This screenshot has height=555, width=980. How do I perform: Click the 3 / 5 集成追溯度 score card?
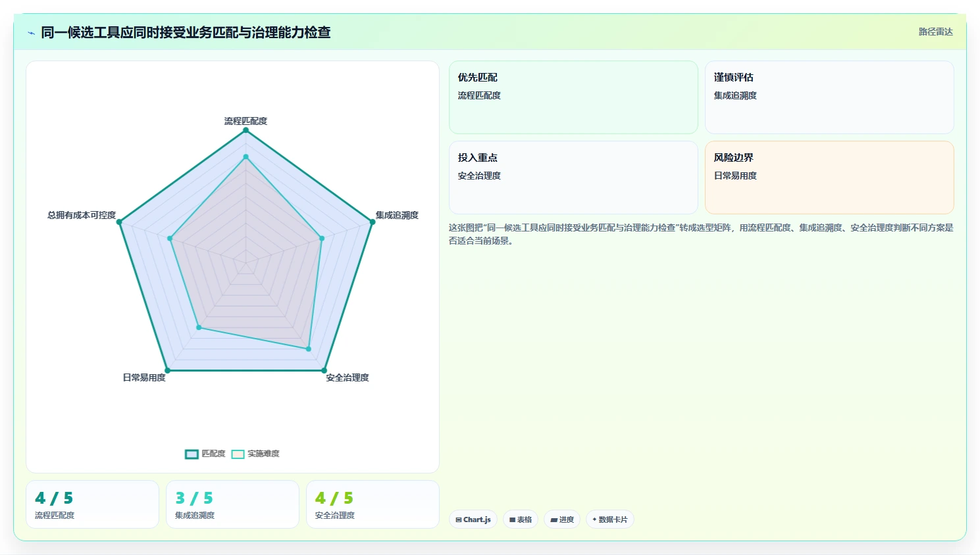click(x=232, y=504)
